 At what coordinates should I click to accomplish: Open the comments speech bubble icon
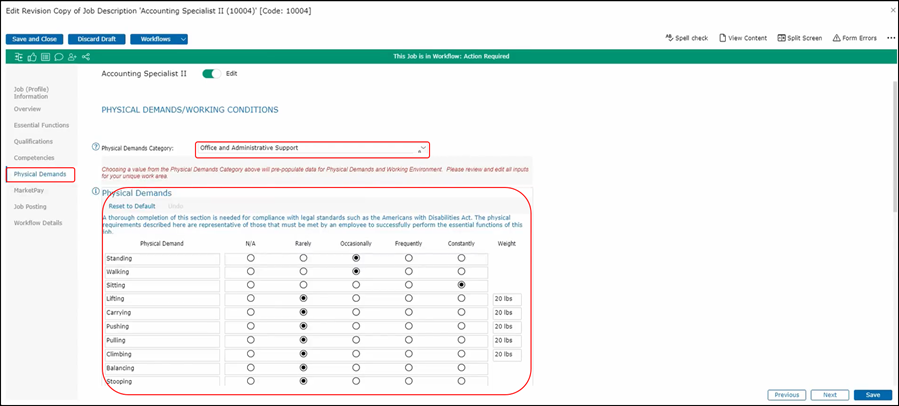[x=57, y=56]
